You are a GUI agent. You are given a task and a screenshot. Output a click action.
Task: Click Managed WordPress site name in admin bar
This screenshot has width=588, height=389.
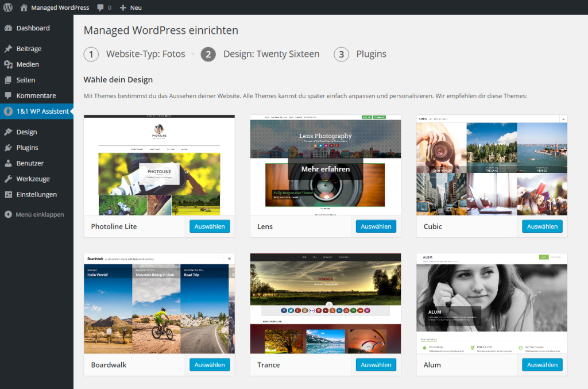(x=60, y=7)
